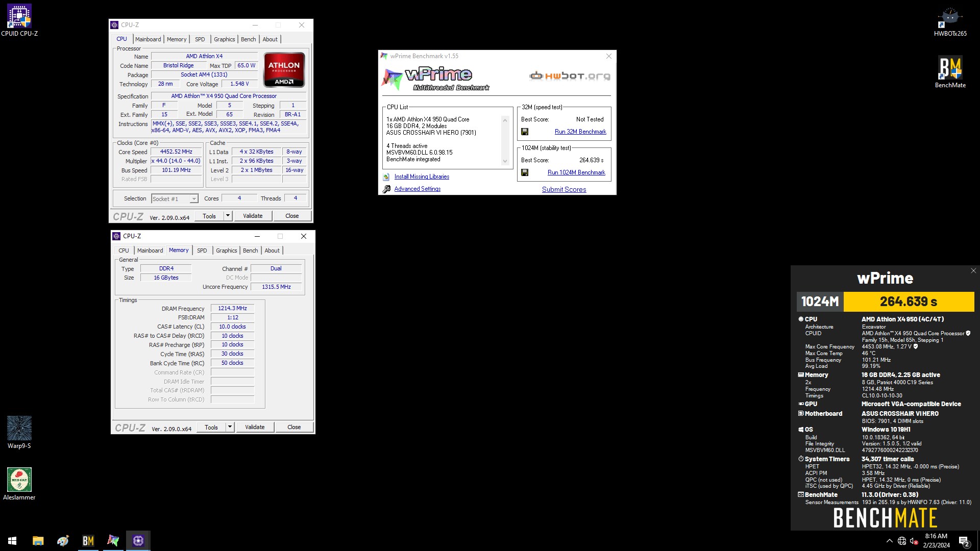Switch to SPD tab in lower CPU-Z window

202,251
